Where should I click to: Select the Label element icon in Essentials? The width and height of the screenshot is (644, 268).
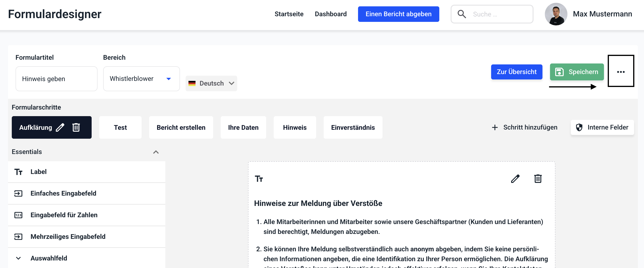[18, 172]
